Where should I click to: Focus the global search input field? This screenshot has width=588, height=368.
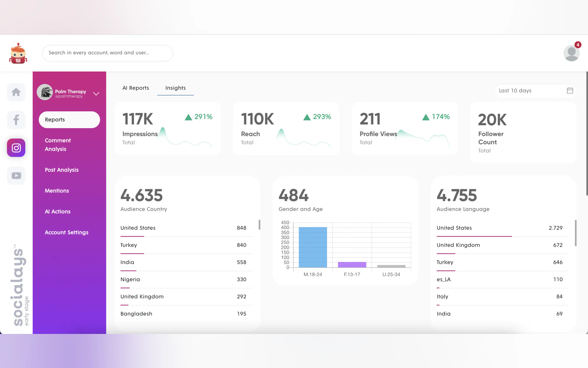(x=107, y=53)
